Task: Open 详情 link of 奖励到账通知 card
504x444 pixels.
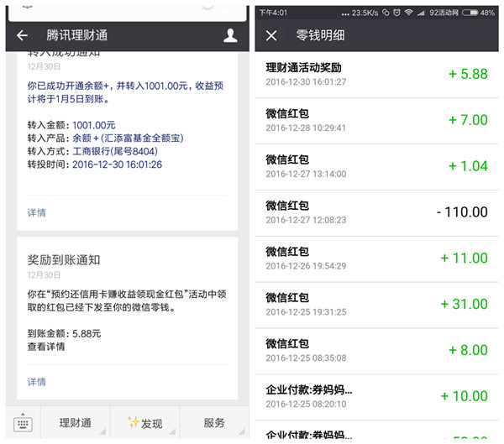Action: [37, 382]
